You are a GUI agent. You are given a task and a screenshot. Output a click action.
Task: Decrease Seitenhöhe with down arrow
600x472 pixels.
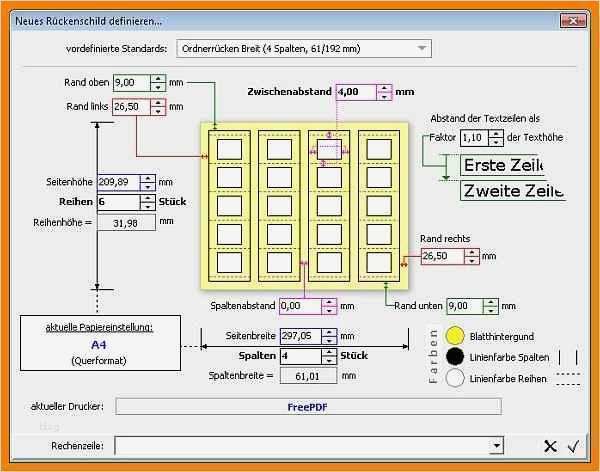coord(147,187)
